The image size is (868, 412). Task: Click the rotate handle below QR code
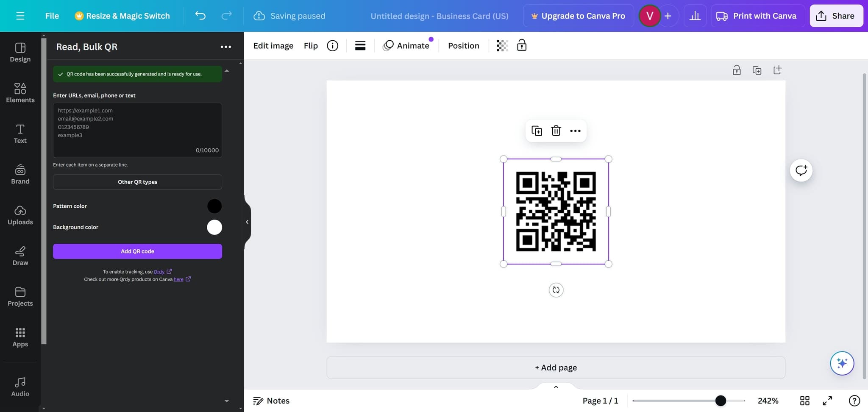556,290
